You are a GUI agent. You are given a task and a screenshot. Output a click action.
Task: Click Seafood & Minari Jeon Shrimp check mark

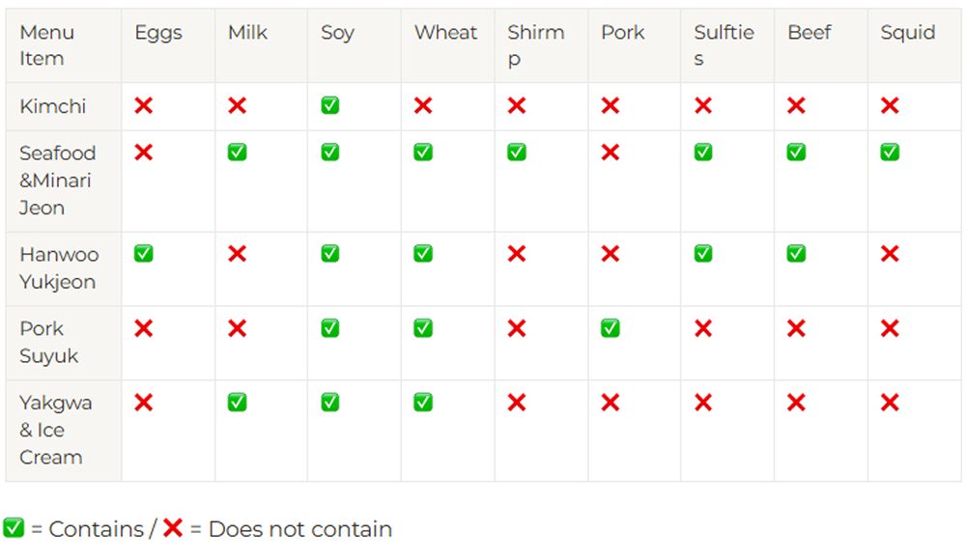tap(517, 153)
